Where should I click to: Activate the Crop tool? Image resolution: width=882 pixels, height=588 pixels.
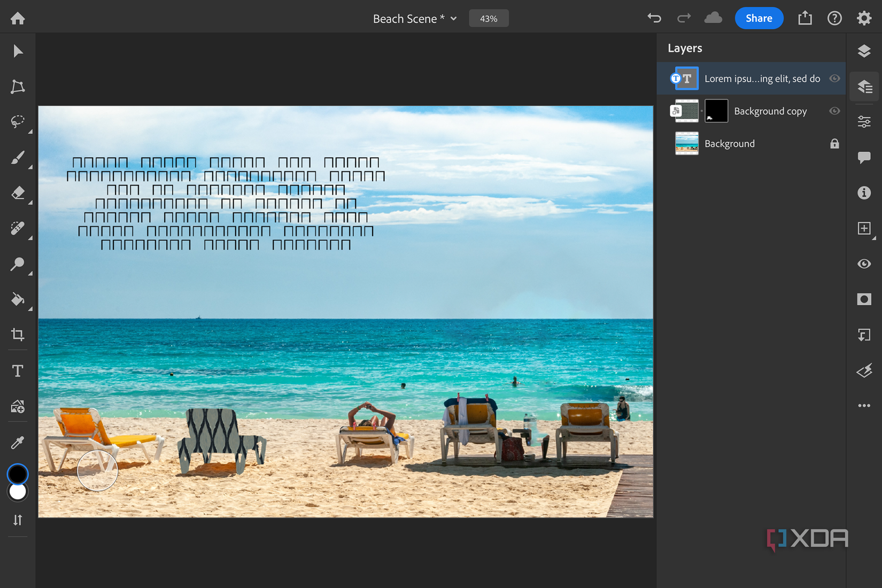pos(18,335)
